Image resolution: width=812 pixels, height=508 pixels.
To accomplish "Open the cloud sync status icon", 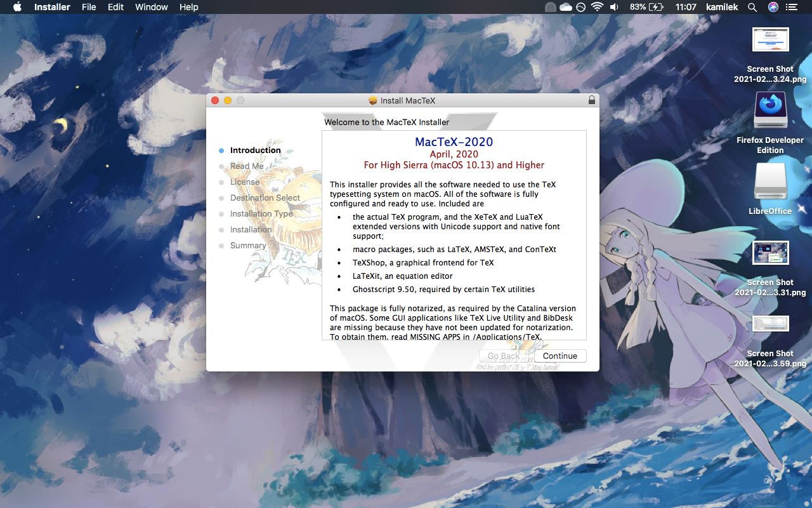I will (x=565, y=7).
